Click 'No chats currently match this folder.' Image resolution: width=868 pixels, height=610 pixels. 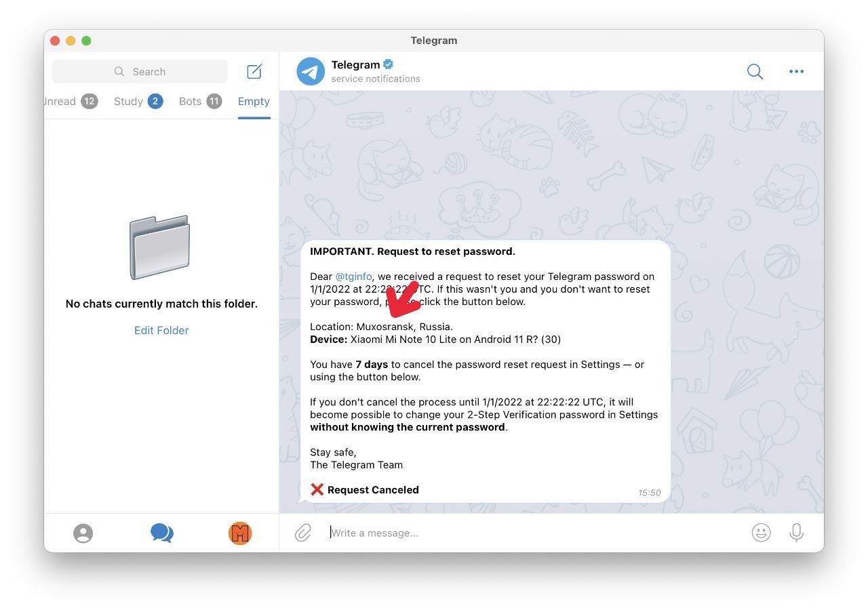[x=161, y=304]
